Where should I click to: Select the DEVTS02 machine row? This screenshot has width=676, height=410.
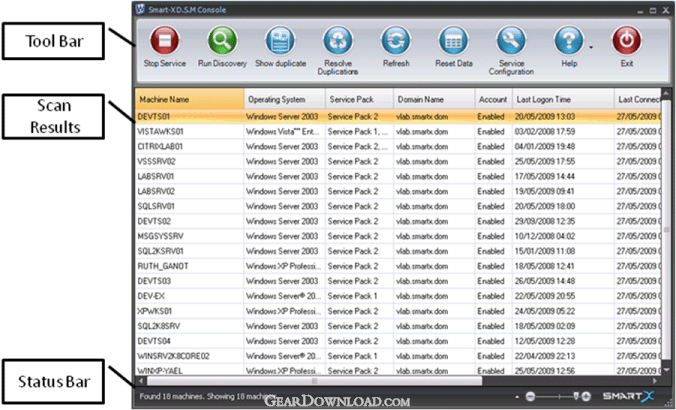pyautogui.click(x=398, y=221)
